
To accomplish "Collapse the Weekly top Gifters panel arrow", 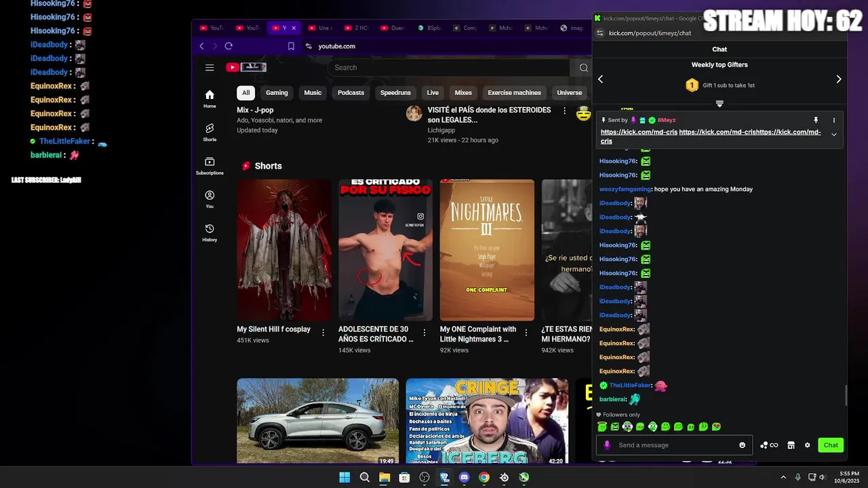I will (719, 104).
